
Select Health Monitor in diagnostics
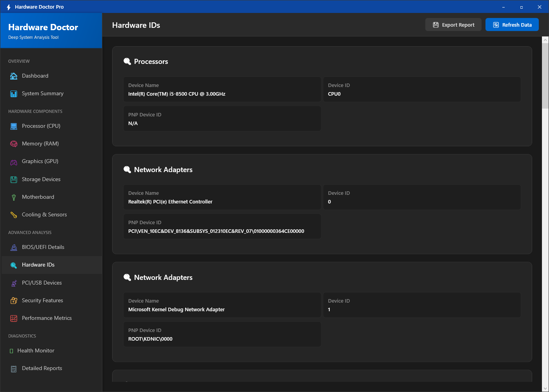[x=52, y=350]
